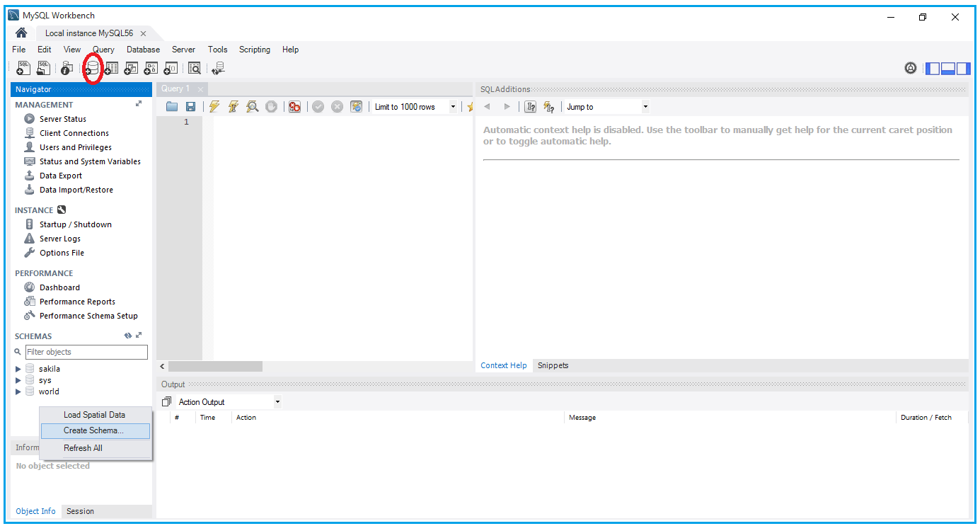Toggle stop-on-error for script execution
Viewport: 980px width, 526px height.
tap(295, 106)
